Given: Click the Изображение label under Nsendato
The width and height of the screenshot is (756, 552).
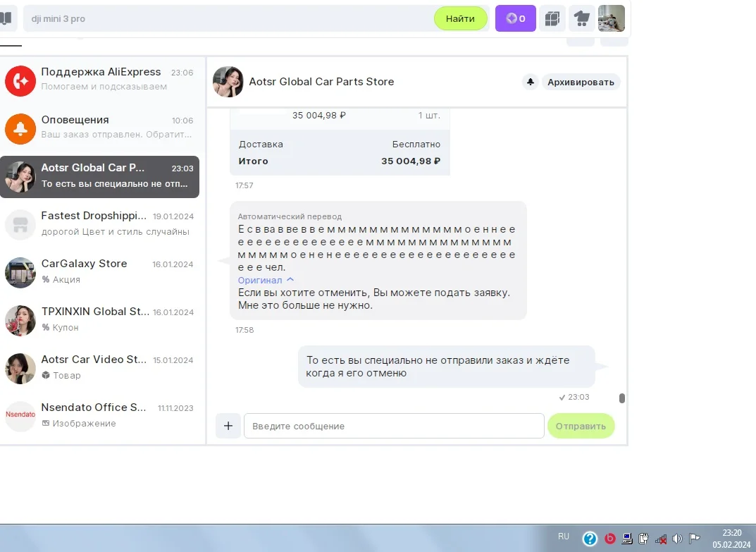Looking at the screenshot, I should (x=79, y=423).
